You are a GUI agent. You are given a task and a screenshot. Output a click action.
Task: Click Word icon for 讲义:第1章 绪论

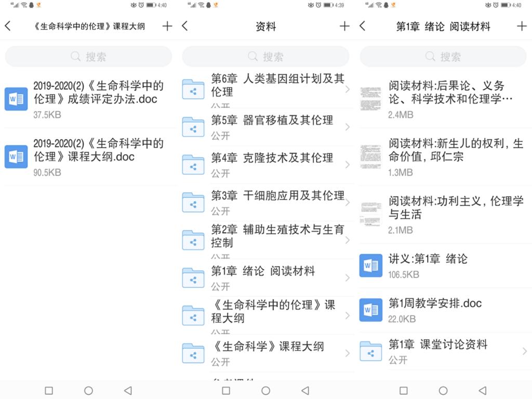pyautogui.click(x=371, y=266)
